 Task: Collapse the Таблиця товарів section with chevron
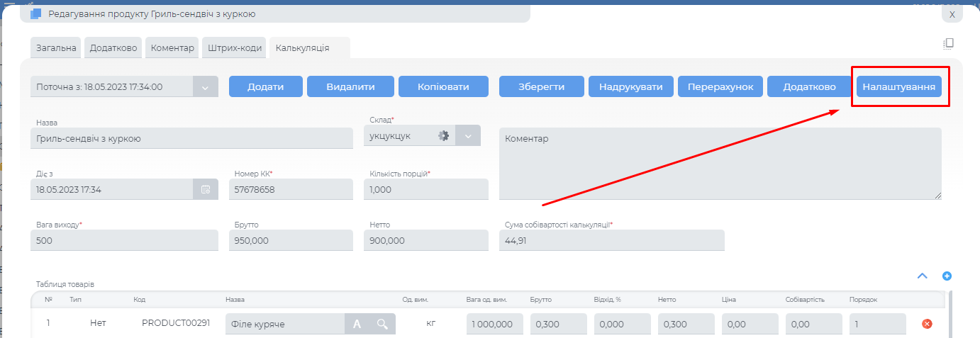(923, 276)
